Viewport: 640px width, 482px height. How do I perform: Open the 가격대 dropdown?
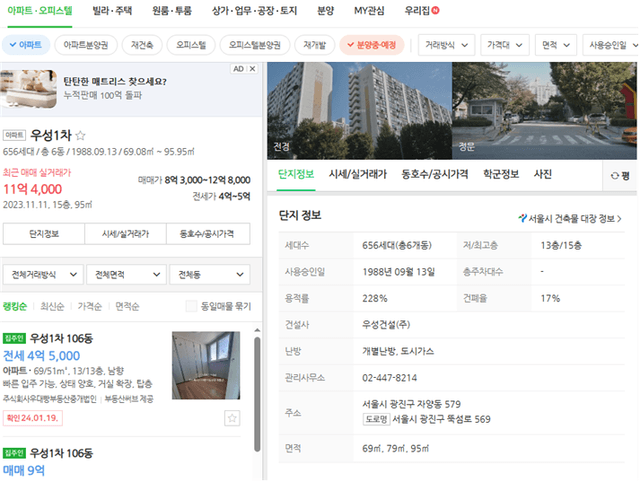coord(505,45)
